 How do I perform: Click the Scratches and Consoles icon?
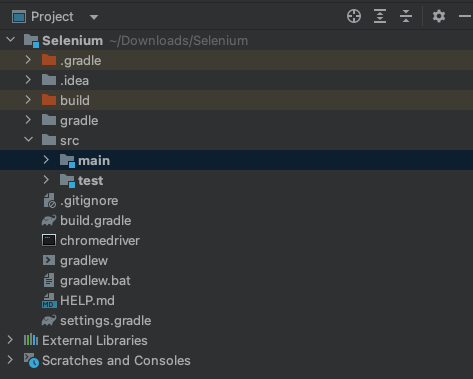pos(31,360)
